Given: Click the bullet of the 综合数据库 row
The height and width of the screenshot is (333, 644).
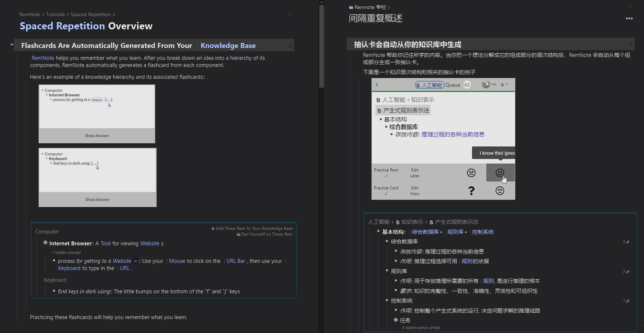Looking at the screenshot, I should pyautogui.click(x=387, y=241).
